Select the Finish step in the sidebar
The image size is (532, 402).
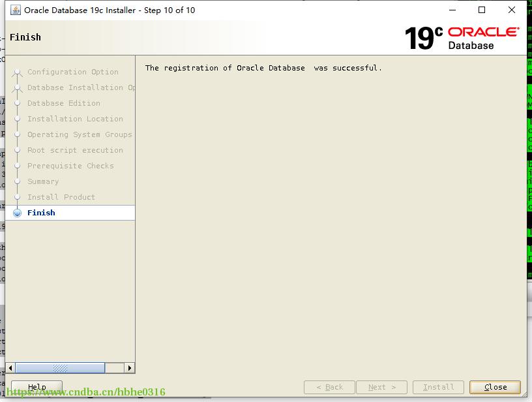point(70,213)
